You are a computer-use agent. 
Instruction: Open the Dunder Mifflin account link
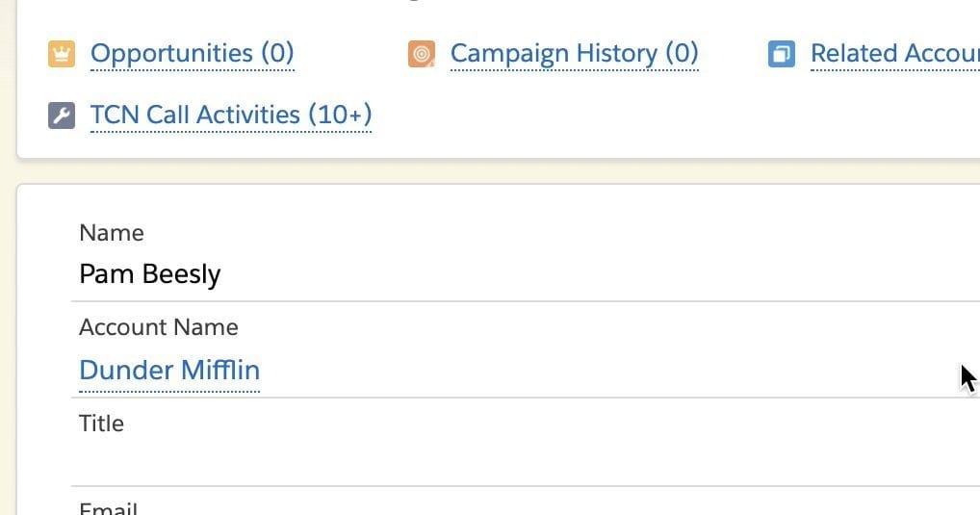[x=169, y=370]
